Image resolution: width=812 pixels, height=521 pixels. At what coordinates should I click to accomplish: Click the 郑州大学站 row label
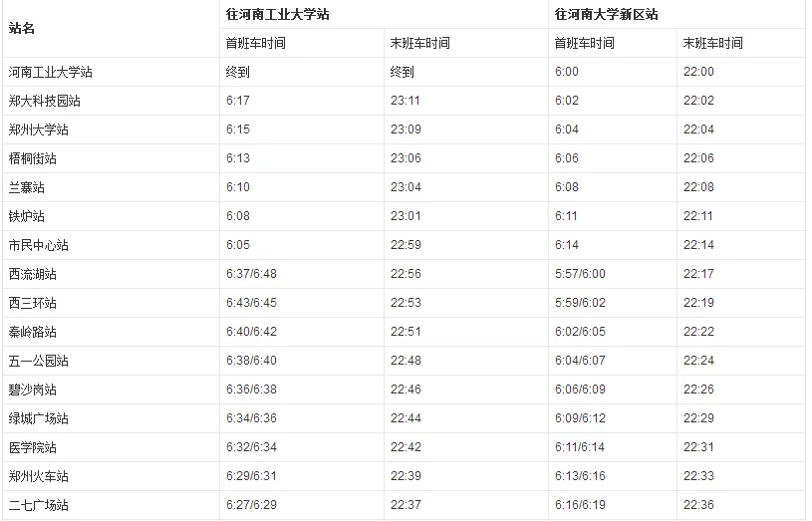pyautogui.click(x=39, y=130)
